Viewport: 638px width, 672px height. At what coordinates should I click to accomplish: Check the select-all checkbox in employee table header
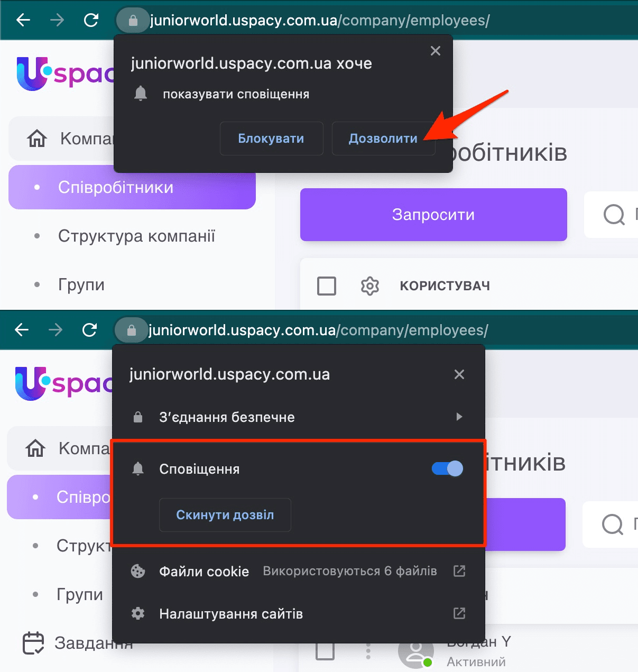click(x=327, y=286)
